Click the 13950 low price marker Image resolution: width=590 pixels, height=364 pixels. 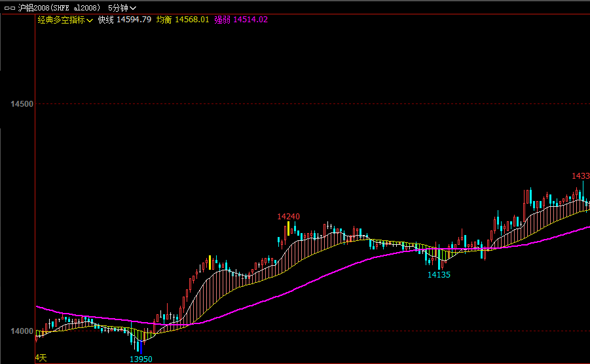pos(141,359)
